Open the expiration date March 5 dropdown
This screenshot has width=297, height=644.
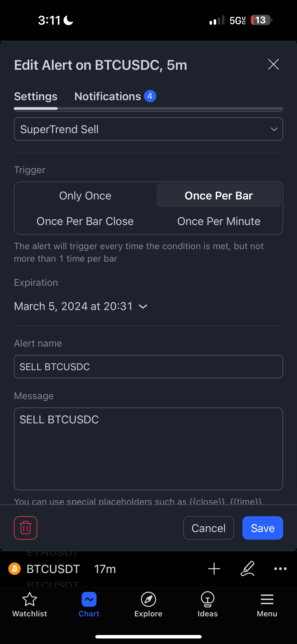[x=81, y=306]
